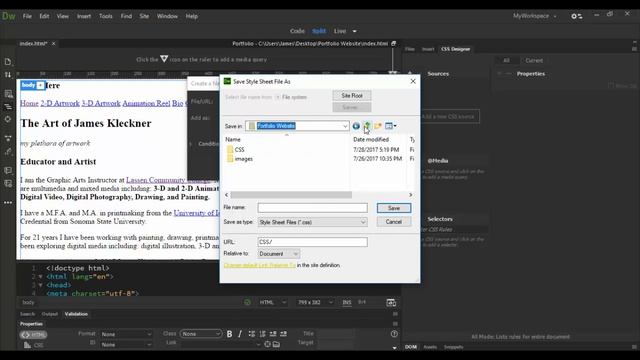Click the Site Root button
Viewport: 640px width, 360px height.
[352, 96]
